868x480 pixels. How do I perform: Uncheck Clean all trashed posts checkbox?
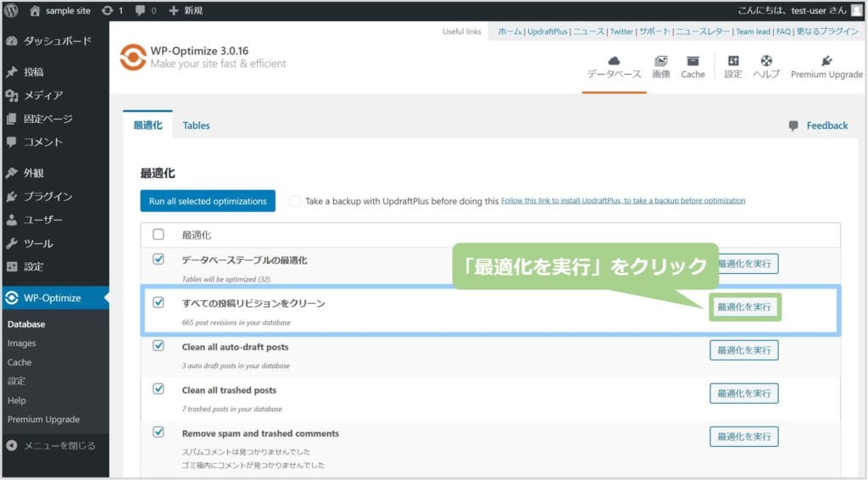click(x=159, y=388)
